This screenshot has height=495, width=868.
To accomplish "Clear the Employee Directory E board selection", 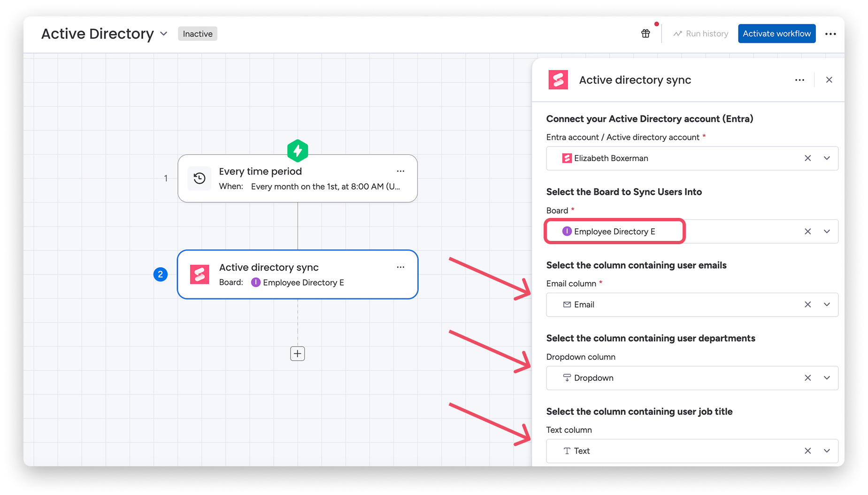I will click(x=807, y=232).
